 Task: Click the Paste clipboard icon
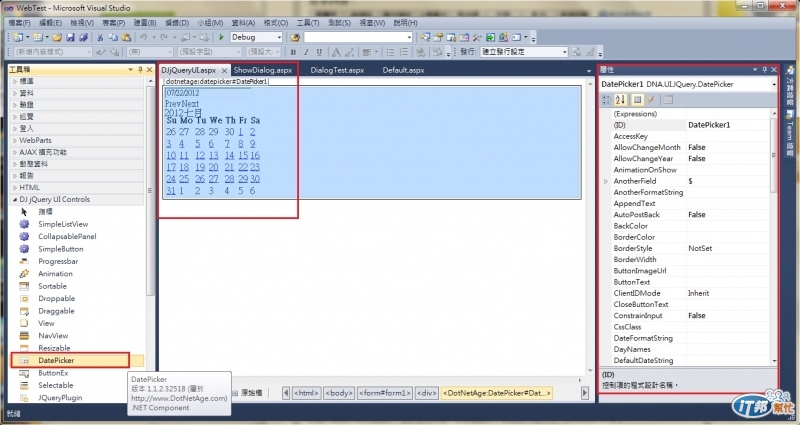coord(126,37)
